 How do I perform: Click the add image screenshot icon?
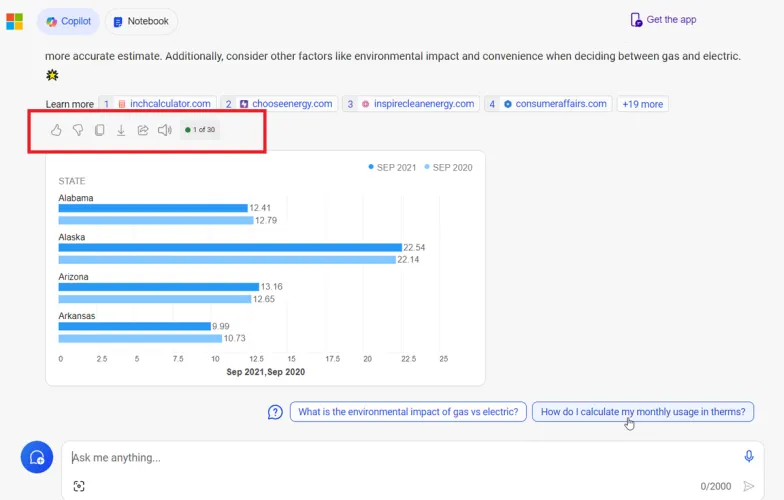[x=79, y=486]
